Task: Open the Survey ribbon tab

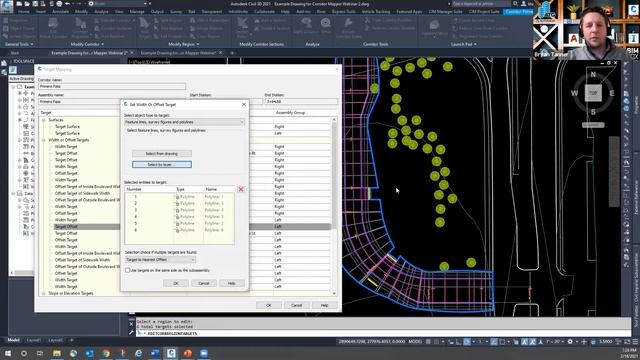Action: click(x=176, y=11)
